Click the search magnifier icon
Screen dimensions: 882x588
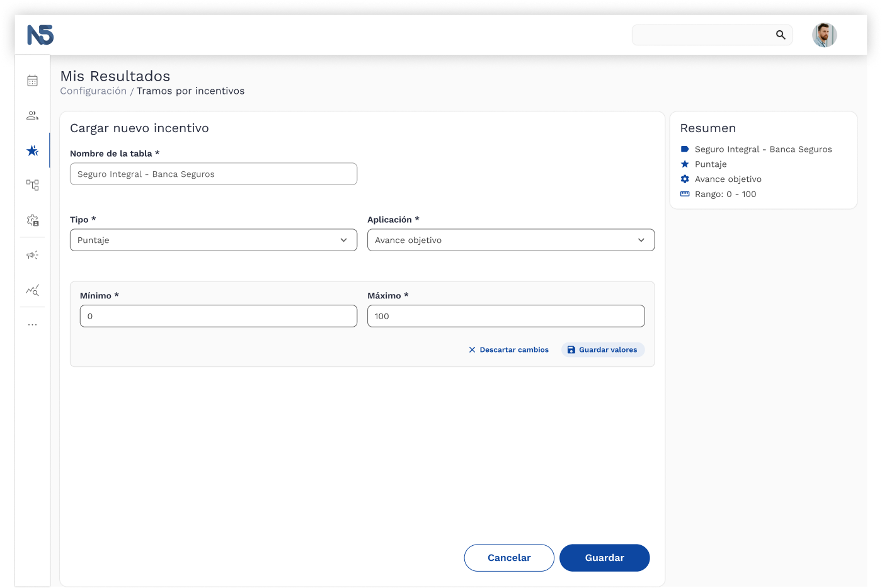pos(781,35)
